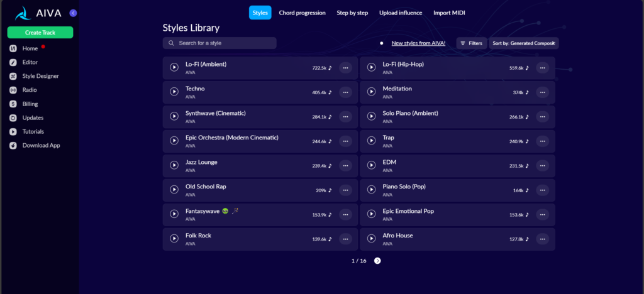Image resolution: width=644 pixels, height=294 pixels.
Task: Open more options for Solo Piano (Ambient)
Action: [x=543, y=117]
